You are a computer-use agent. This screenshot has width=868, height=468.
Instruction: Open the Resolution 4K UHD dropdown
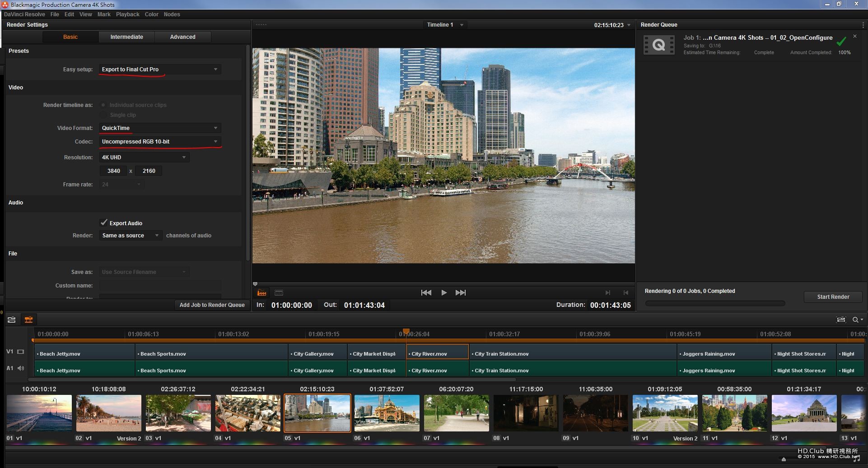pyautogui.click(x=144, y=158)
